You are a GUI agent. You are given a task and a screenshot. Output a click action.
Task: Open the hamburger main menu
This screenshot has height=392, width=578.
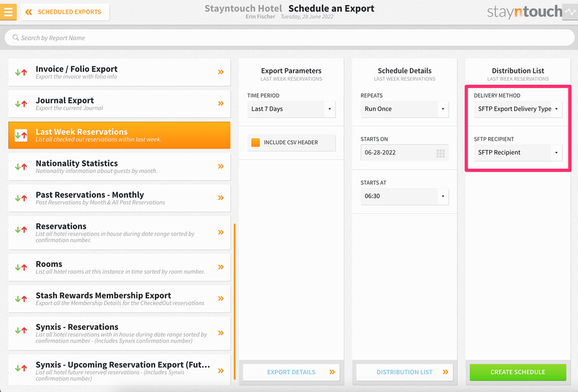coord(8,12)
